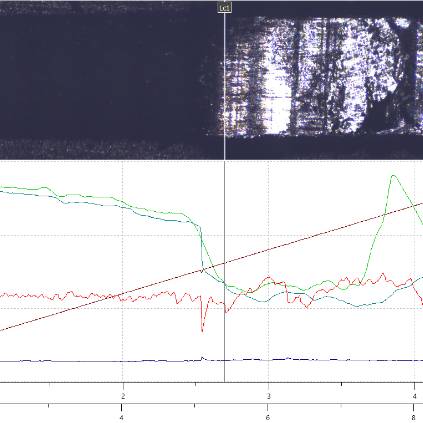Click the lower axis tick label 6

coord(268,417)
